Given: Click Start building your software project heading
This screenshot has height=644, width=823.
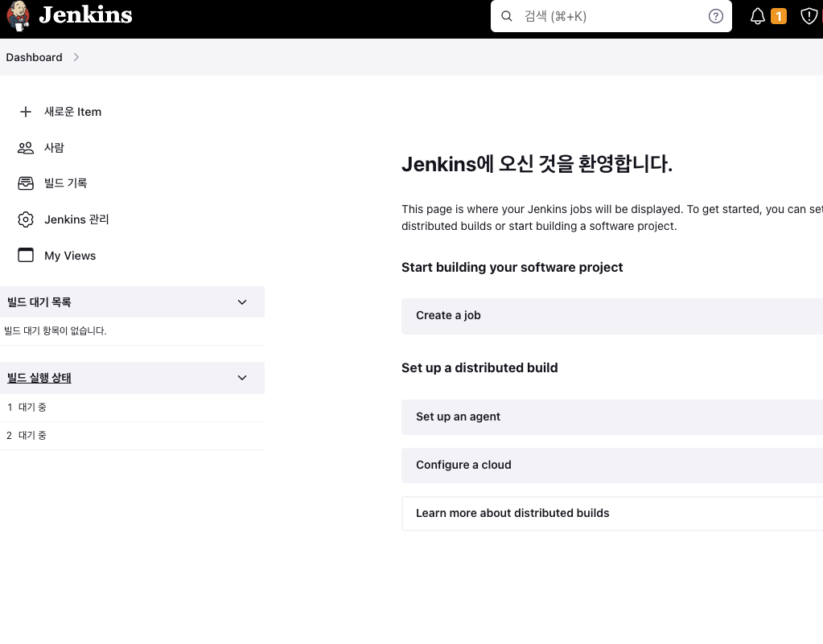Looking at the screenshot, I should (512, 268).
